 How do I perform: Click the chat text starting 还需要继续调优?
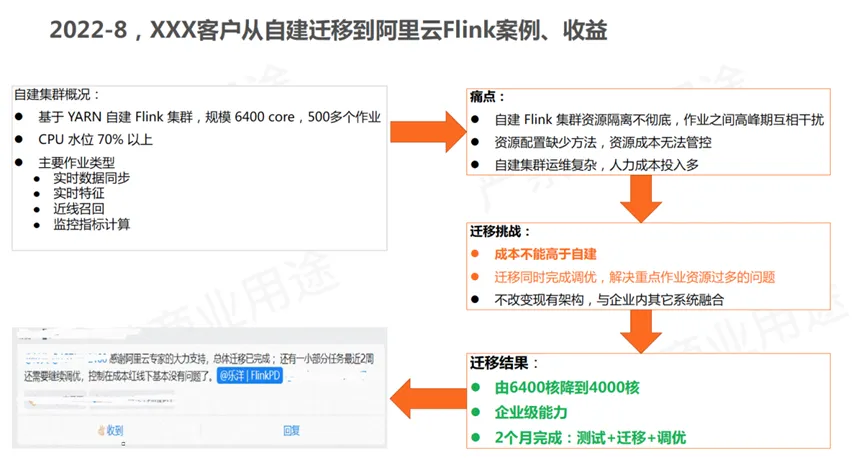click(118, 376)
